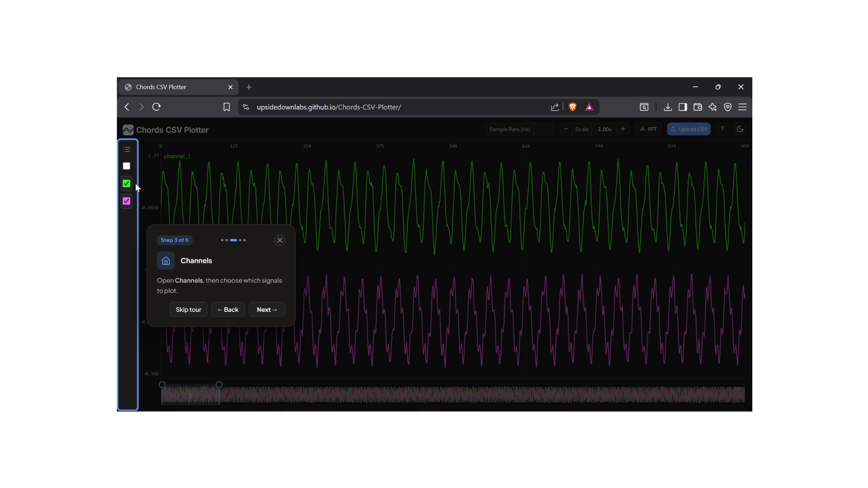Close the tour popup with X
Screen dimensions: 868x488
click(x=280, y=240)
